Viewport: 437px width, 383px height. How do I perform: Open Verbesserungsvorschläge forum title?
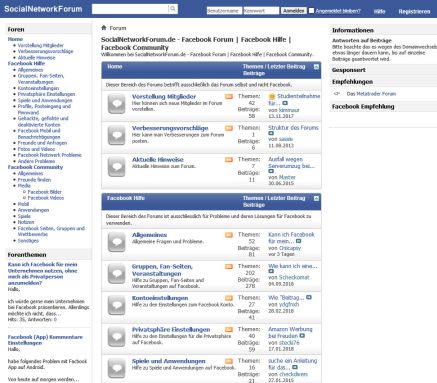[x=170, y=128]
